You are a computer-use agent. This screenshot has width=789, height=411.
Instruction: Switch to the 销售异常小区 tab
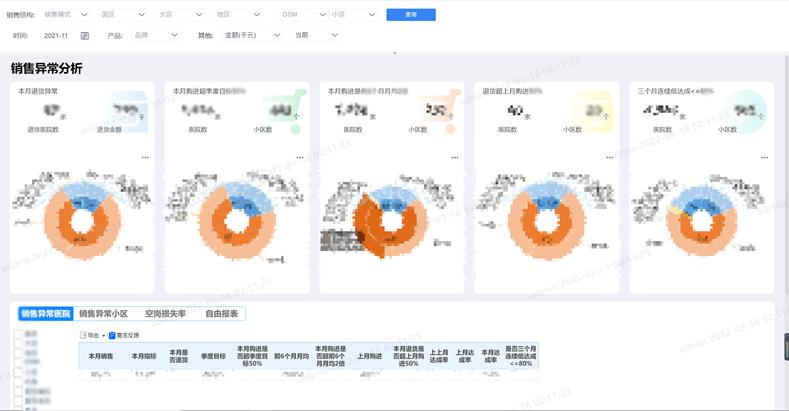pos(103,314)
